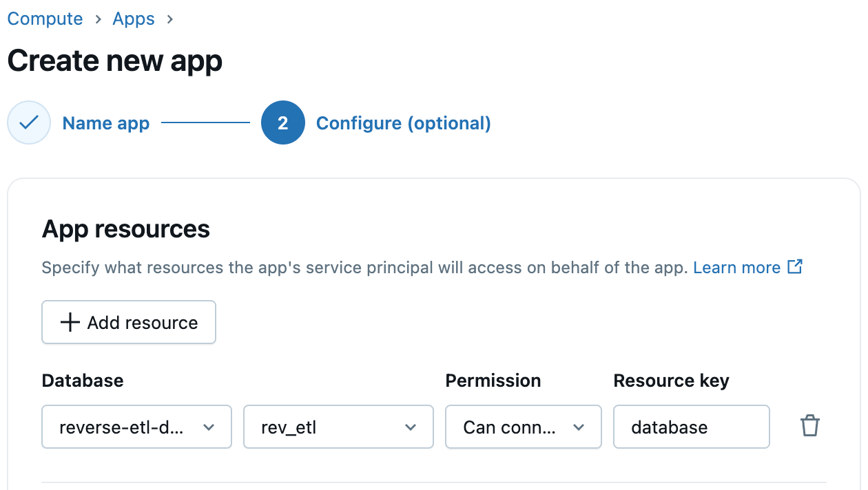The height and width of the screenshot is (490, 868).
Task: Open the reverse-etl database instance dropdown
Action: 136,427
